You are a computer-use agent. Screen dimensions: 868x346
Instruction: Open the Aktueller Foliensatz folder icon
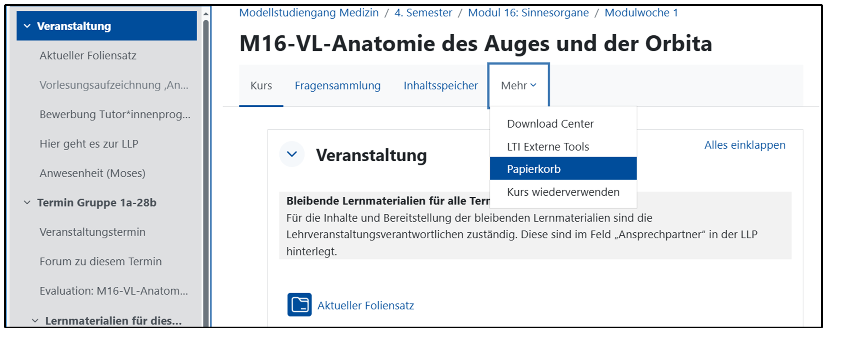click(299, 305)
